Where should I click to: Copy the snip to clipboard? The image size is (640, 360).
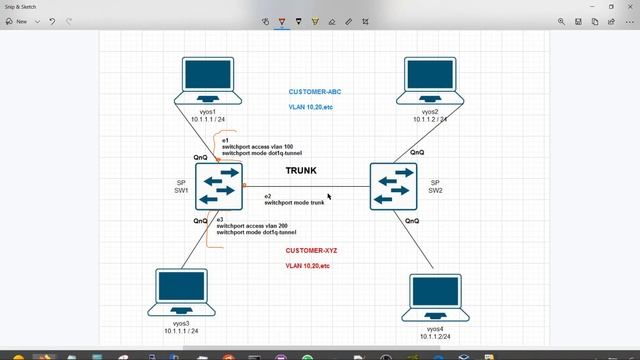click(x=595, y=22)
